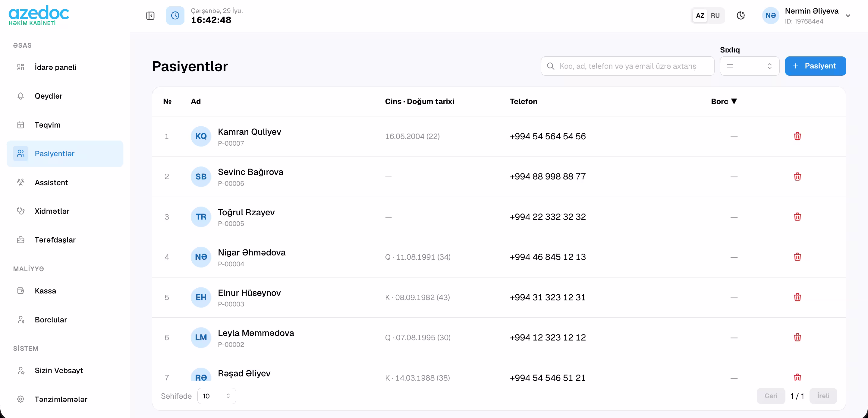Click the patient search field
This screenshot has height=418, width=868.
[627, 66]
